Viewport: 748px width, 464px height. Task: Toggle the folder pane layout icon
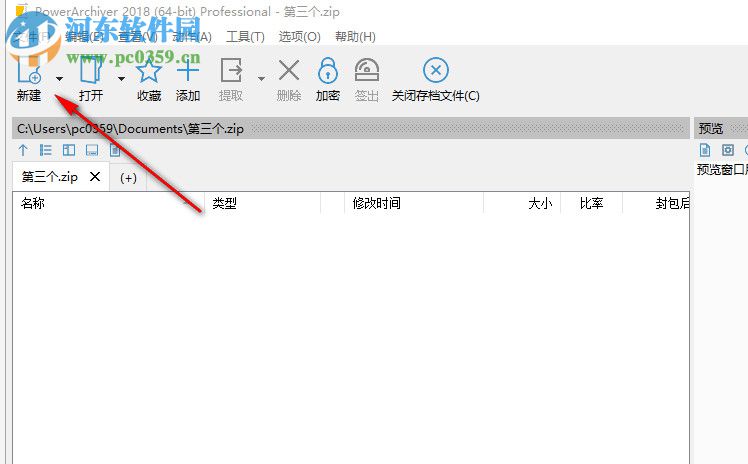click(x=69, y=150)
